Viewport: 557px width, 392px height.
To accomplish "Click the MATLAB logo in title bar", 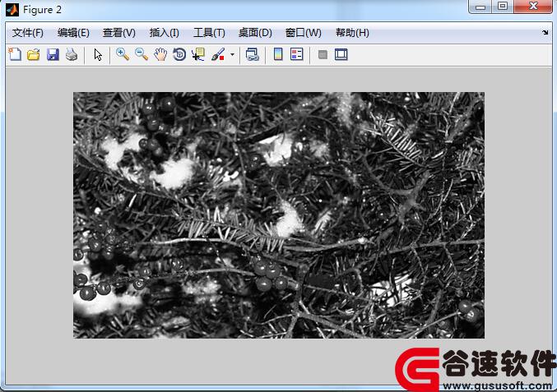I will point(12,10).
